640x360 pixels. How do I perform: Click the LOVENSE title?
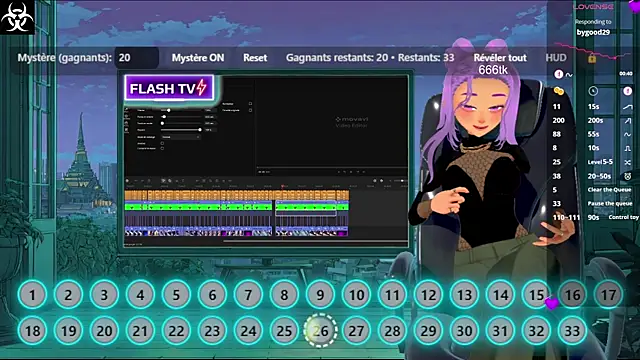point(593,7)
